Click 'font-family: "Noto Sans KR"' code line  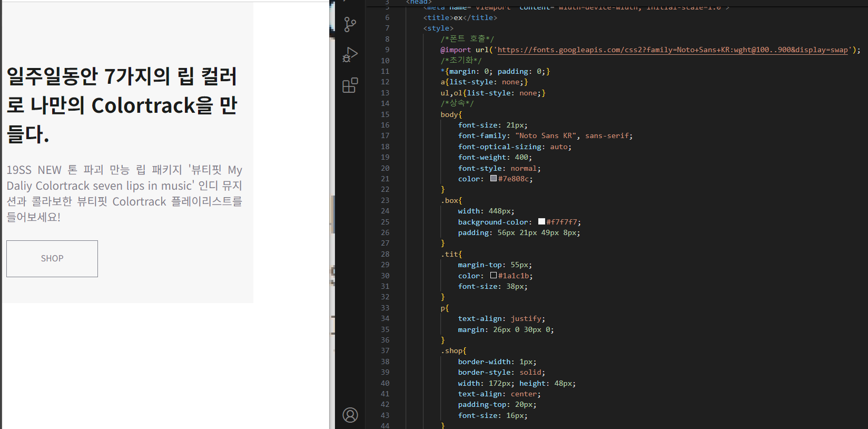(x=545, y=136)
